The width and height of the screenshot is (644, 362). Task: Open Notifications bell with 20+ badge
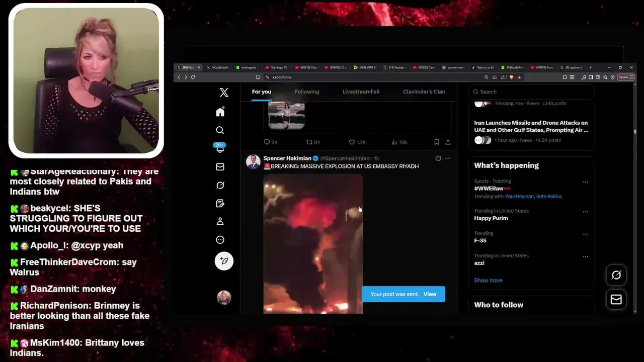[220, 148]
